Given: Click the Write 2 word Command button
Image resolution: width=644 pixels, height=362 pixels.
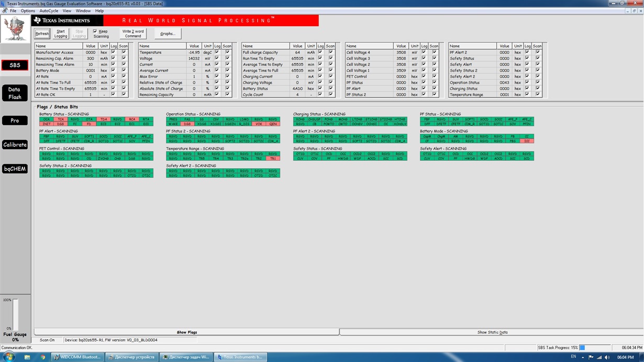Looking at the screenshot, I should (132, 34).
